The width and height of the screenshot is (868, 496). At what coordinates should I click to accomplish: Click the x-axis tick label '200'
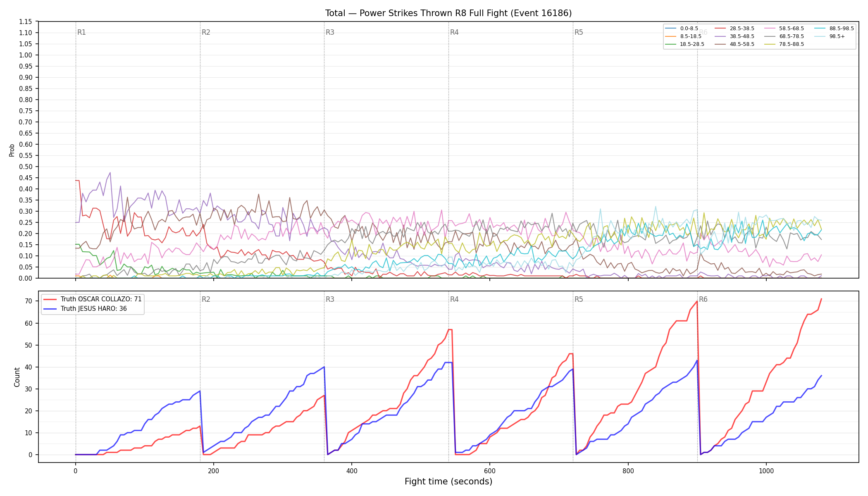click(x=213, y=471)
